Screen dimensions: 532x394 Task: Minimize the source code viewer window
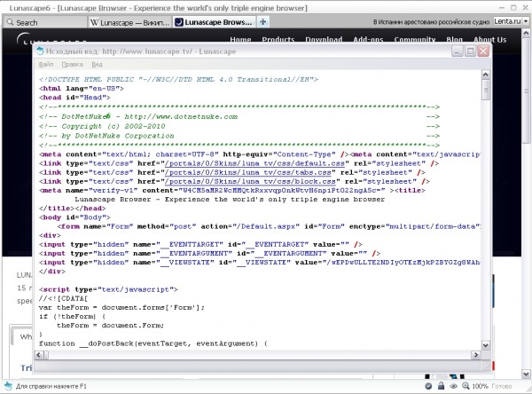(458, 51)
